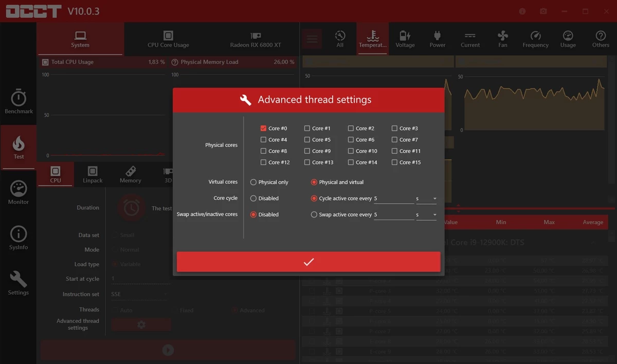Show Voltage sensors category
This screenshot has width=617, height=364.
(405, 39)
